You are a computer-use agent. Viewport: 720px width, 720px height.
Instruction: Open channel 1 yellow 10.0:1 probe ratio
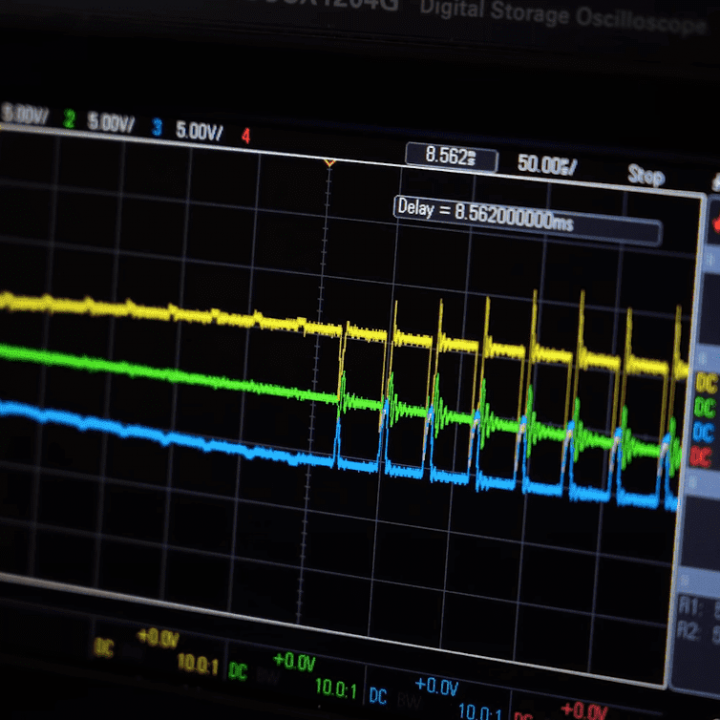(200, 661)
